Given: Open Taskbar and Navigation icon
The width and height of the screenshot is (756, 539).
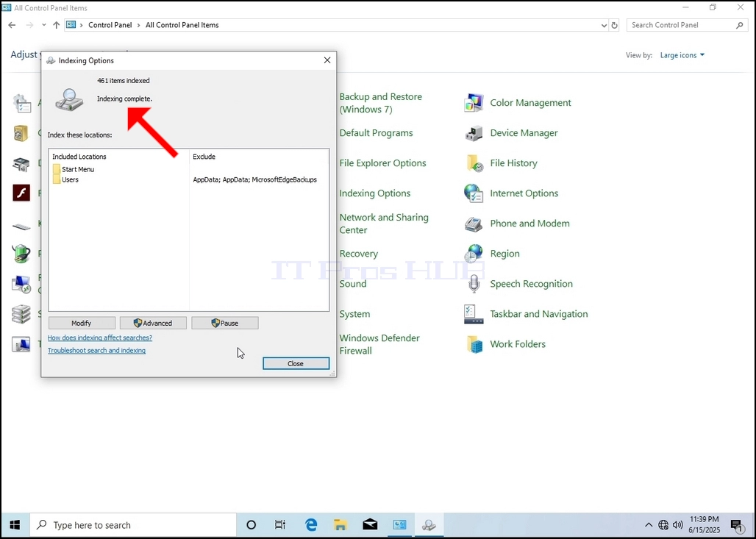Looking at the screenshot, I should (x=474, y=314).
